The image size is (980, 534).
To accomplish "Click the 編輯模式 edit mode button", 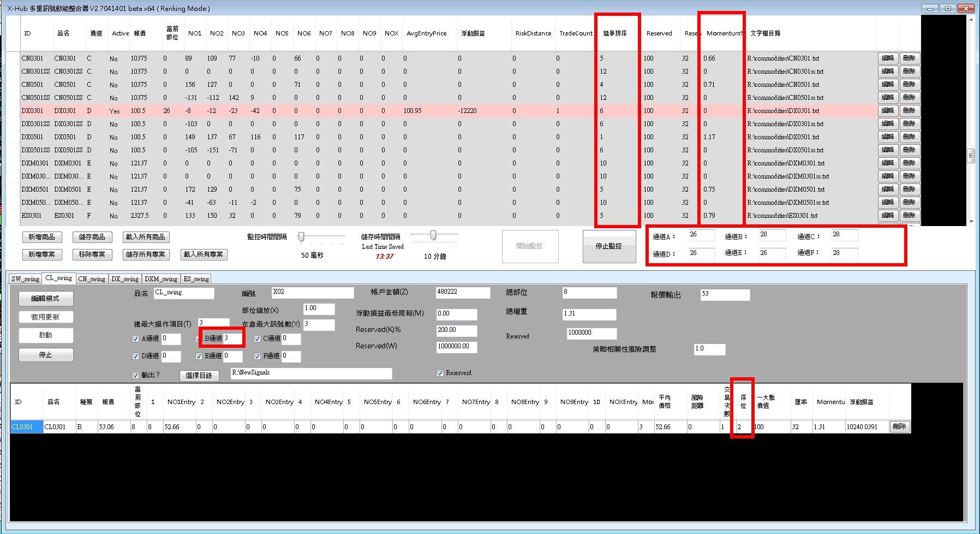I will [45, 299].
